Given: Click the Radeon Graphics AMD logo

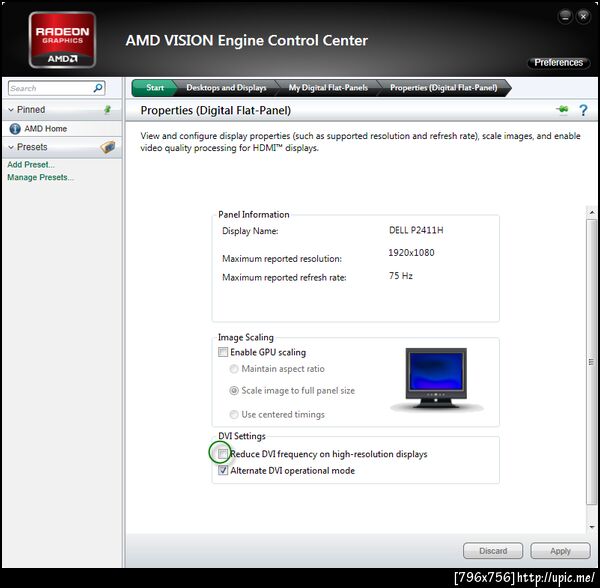Looking at the screenshot, I should pos(62,40).
